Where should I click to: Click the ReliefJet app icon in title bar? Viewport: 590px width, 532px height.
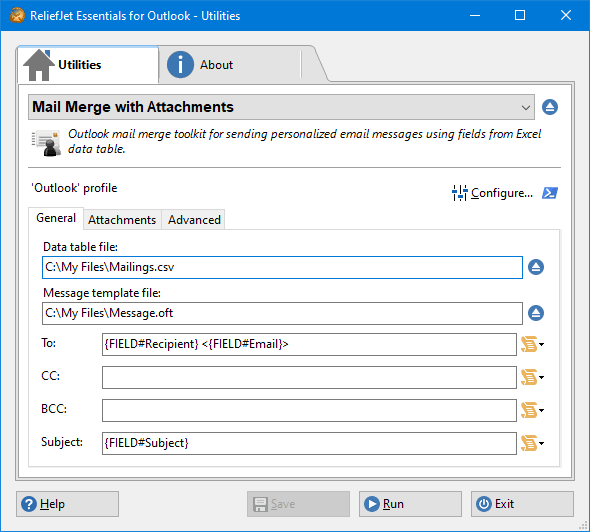click(17, 16)
